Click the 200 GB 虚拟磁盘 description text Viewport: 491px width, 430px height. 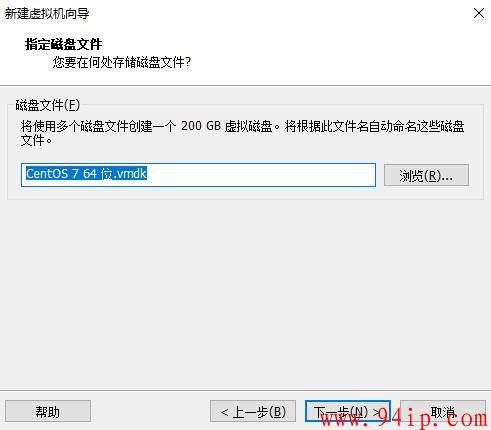point(227,126)
